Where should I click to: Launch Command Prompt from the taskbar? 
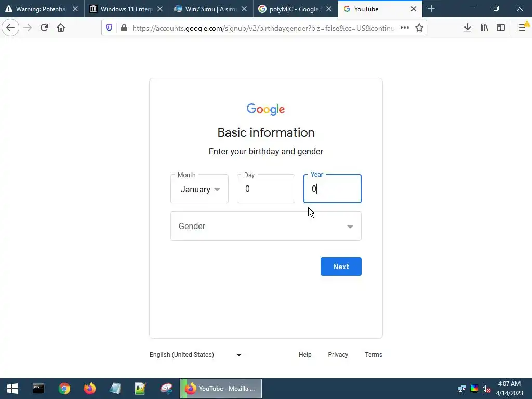point(38,389)
